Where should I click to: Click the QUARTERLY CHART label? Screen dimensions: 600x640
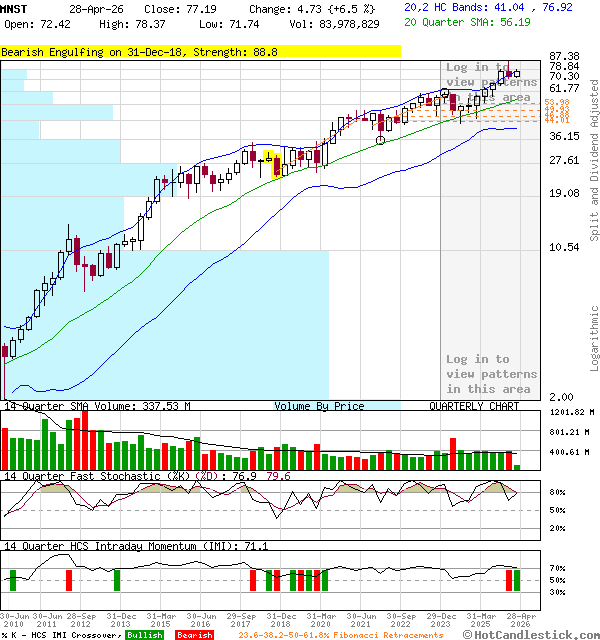pyautogui.click(x=474, y=406)
